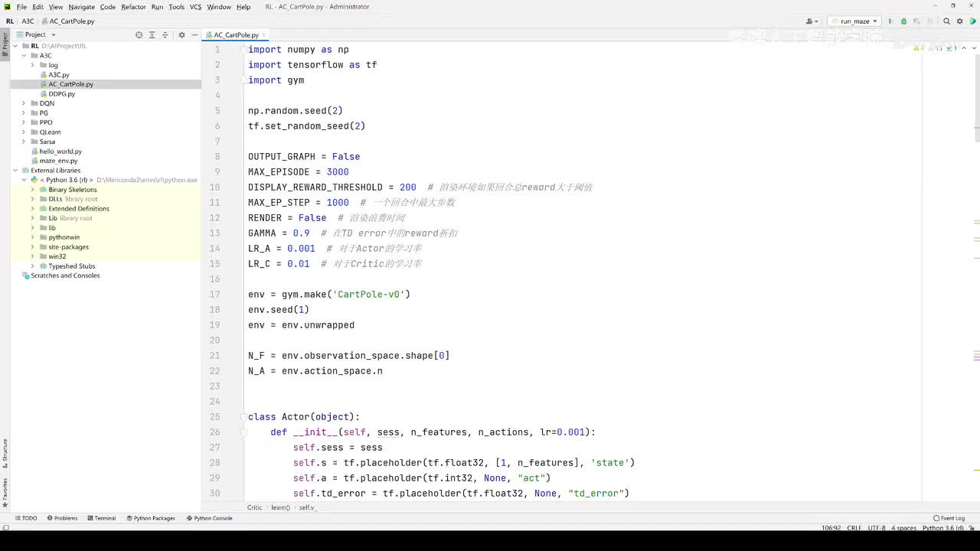Open Python Packages tool window

point(150,518)
